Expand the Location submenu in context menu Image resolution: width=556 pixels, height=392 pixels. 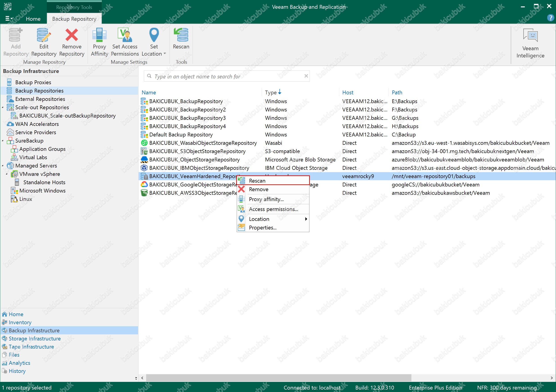coord(306,219)
